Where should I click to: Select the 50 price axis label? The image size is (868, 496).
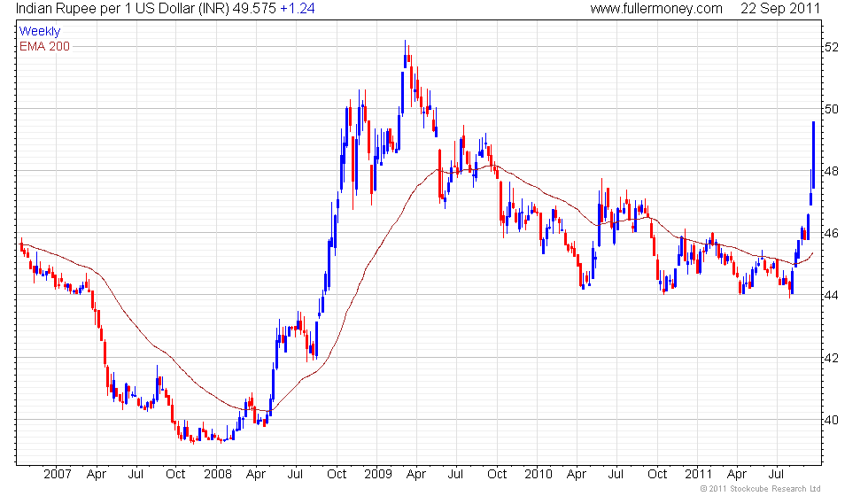(x=831, y=109)
